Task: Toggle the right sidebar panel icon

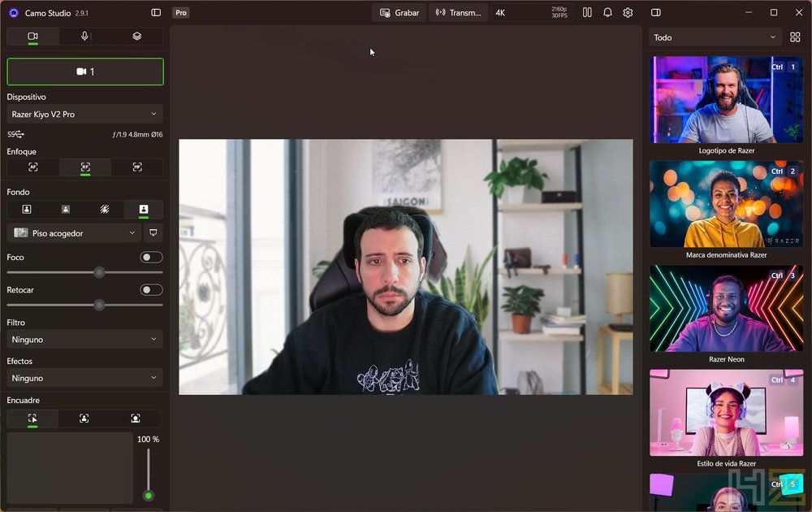Action: pyautogui.click(x=655, y=12)
